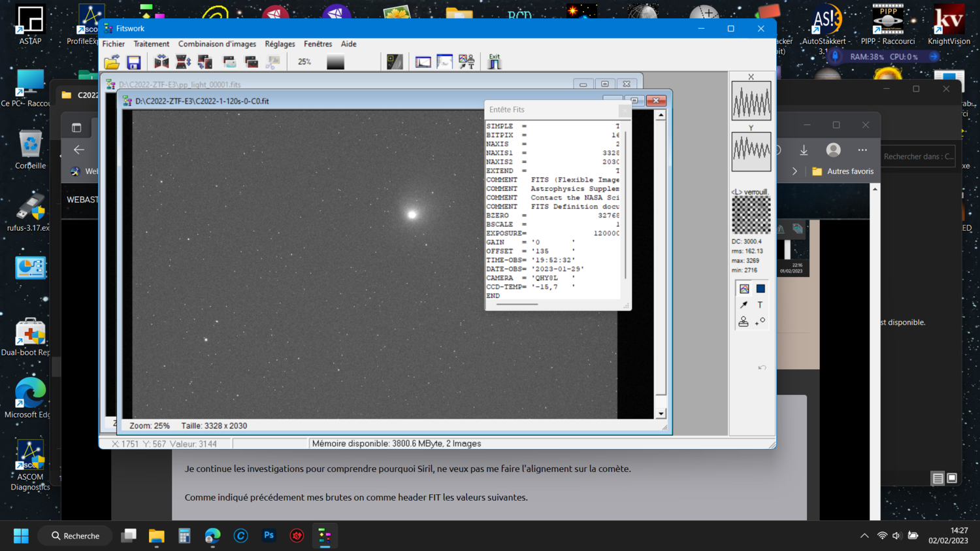
Task: Select the arrow pointer tool in side palette
Action: pos(744,305)
